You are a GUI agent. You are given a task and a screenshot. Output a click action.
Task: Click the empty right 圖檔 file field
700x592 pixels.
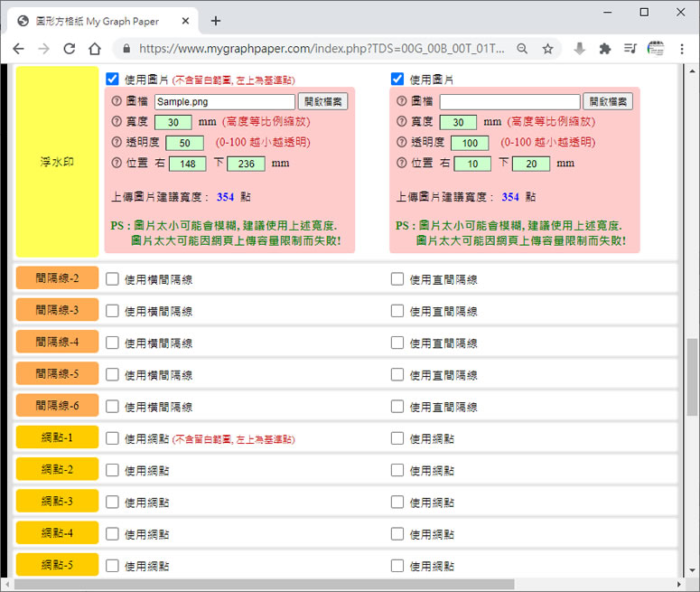point(509,101)
